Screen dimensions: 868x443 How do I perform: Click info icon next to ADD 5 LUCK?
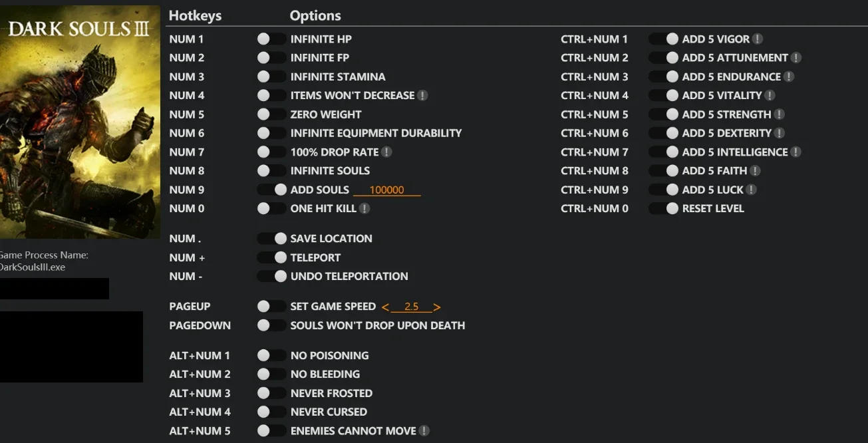[752, 190]
